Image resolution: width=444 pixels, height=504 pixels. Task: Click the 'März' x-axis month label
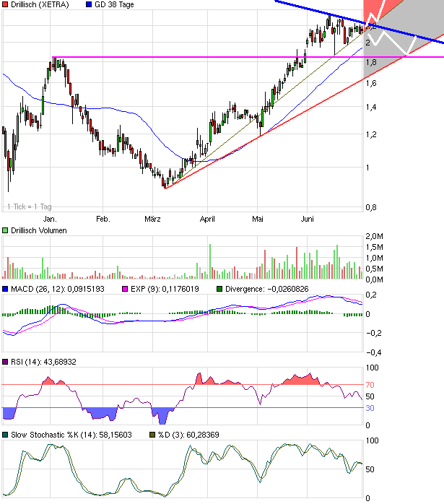click(152, 220)
